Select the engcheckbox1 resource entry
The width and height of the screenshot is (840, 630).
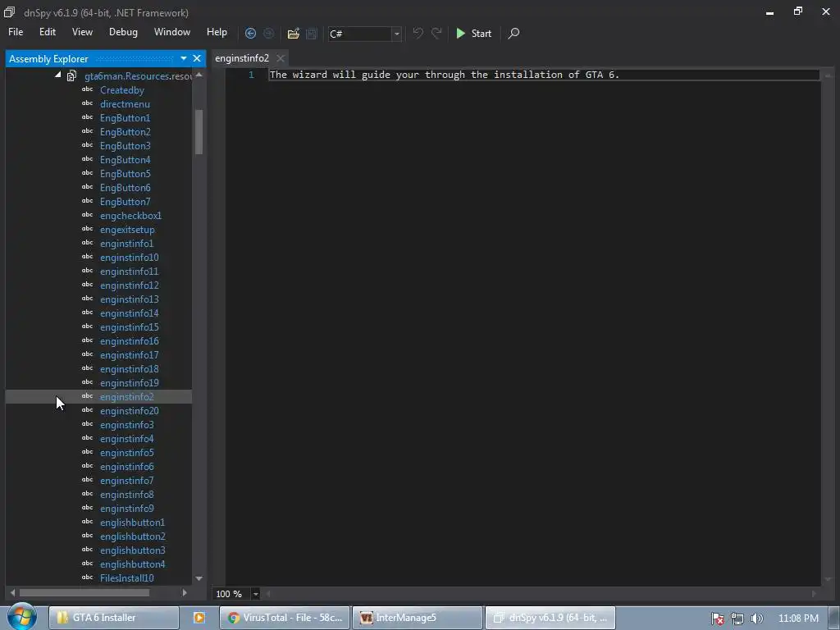coord(130,216)
